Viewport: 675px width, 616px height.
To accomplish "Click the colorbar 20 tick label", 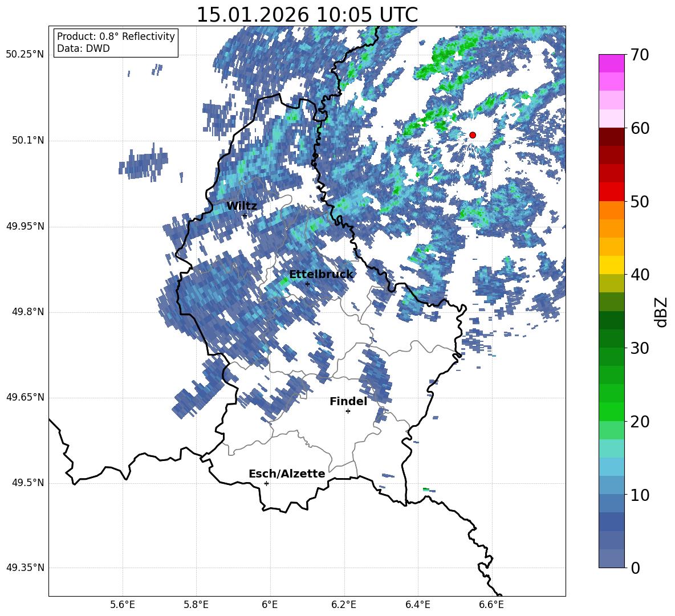I will (640, 422).
